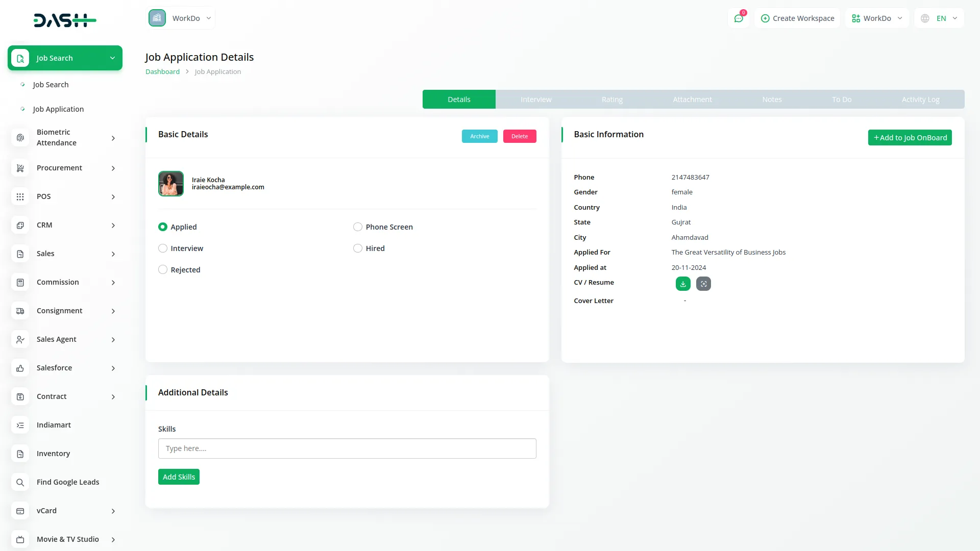Preview the CV / Resume file

[703, 284]
